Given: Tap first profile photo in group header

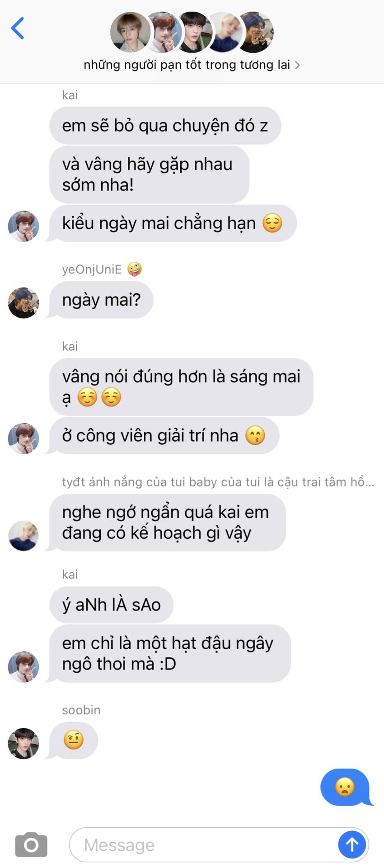Looking at the screenshot, I should pos(130,32).
